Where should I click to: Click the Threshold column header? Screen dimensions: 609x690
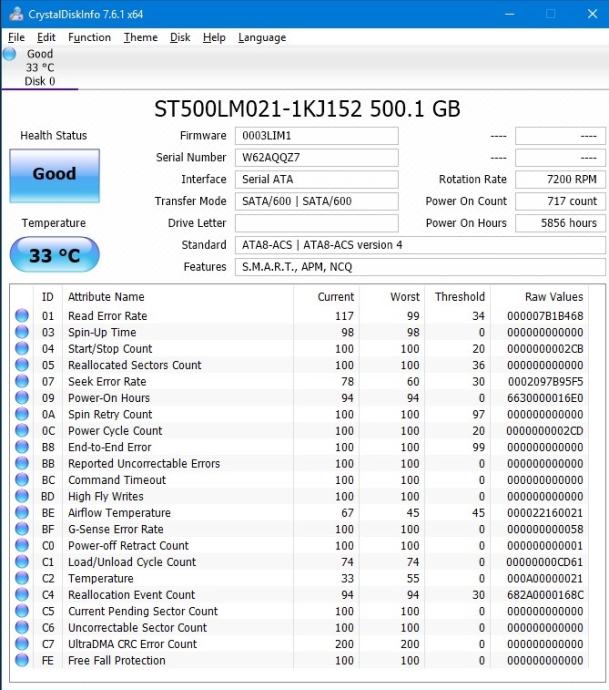[460, 297]
